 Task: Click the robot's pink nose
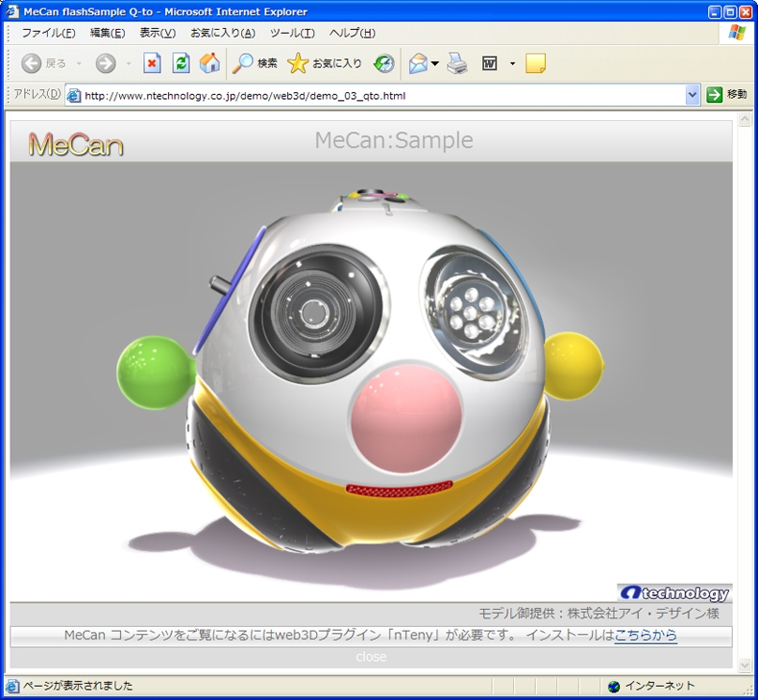coord(406,418)
